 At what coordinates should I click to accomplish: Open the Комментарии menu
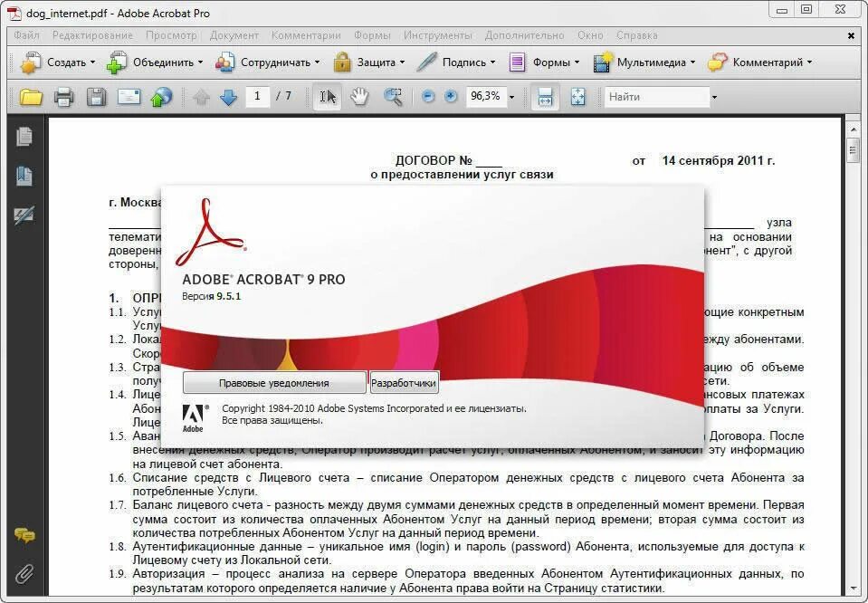[x=306, y=35]
